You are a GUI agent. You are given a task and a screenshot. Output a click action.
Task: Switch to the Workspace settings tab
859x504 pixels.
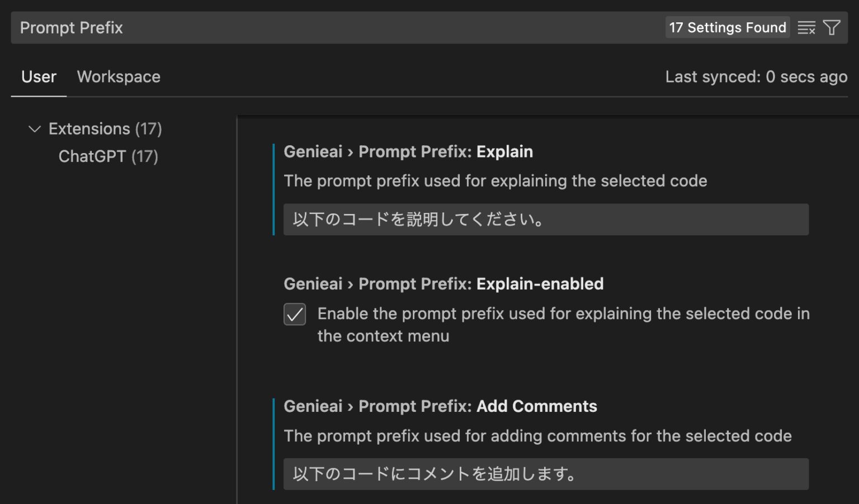[118, 77]
